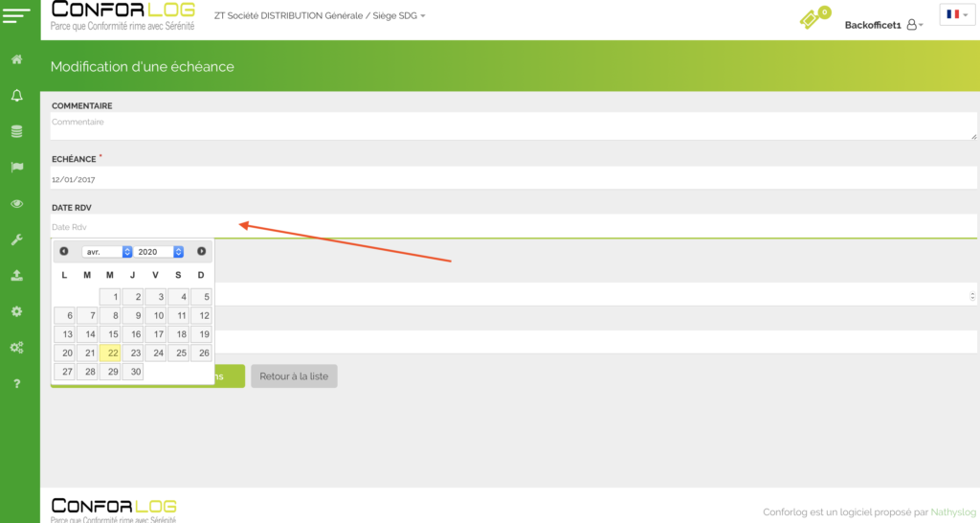Open the single gear settings icon
This screenshot has height=523, width=980.
16,311
